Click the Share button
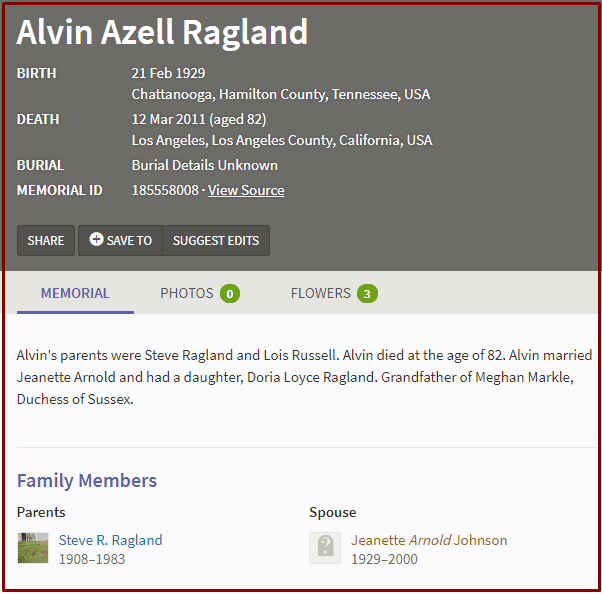Viewport: 602px width, 594px height. click(x=46, y=240)
